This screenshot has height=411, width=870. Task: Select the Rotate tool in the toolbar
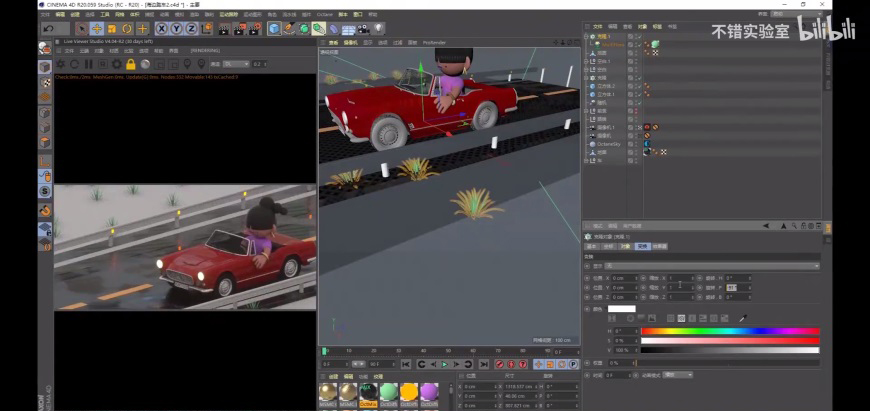pyautogui.click(x=127, y=29)
